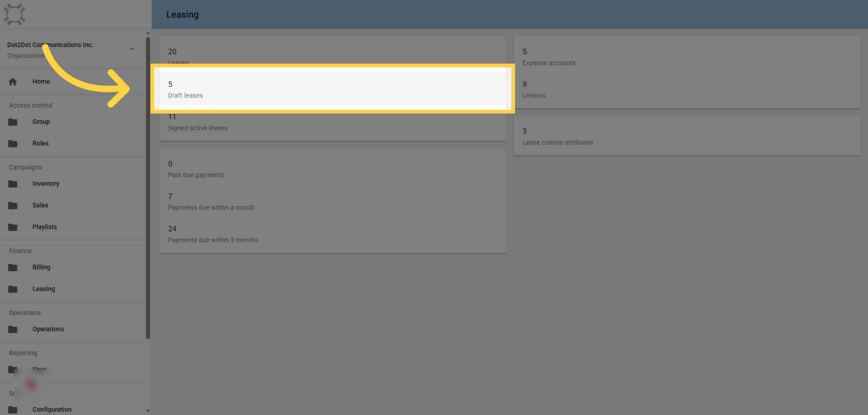This screenshot has width=868, height=415.
Task: Click the Finance section label
Action: (x=20, y=251)
